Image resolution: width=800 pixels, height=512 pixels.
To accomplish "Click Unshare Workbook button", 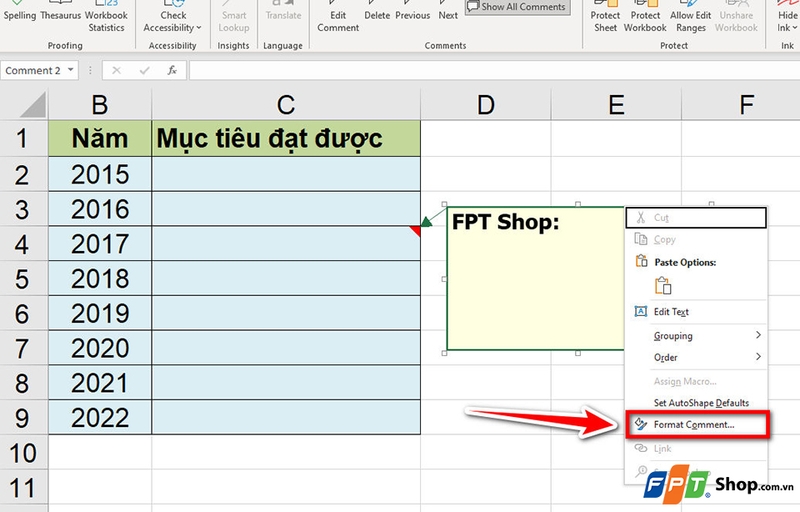I will click(x=736, y=18).
